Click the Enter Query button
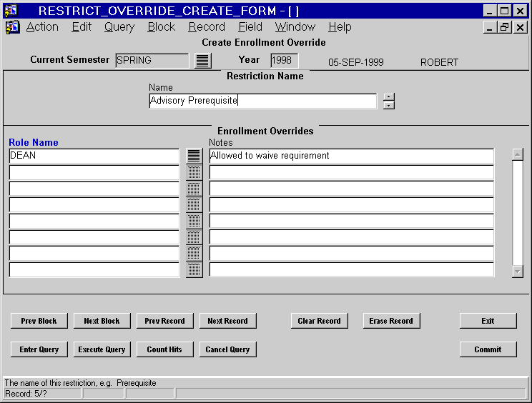This screenshot has width=532, height=403. [x=39, y=349]
